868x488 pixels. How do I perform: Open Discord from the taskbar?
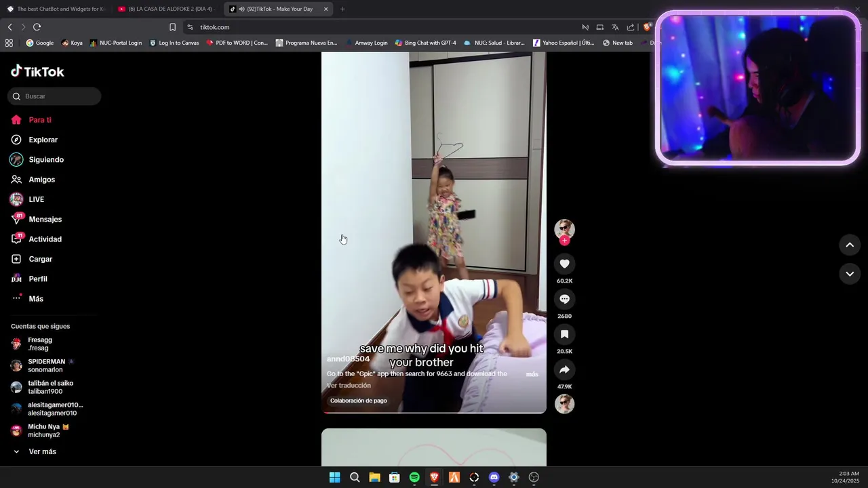tap(494, 477)
